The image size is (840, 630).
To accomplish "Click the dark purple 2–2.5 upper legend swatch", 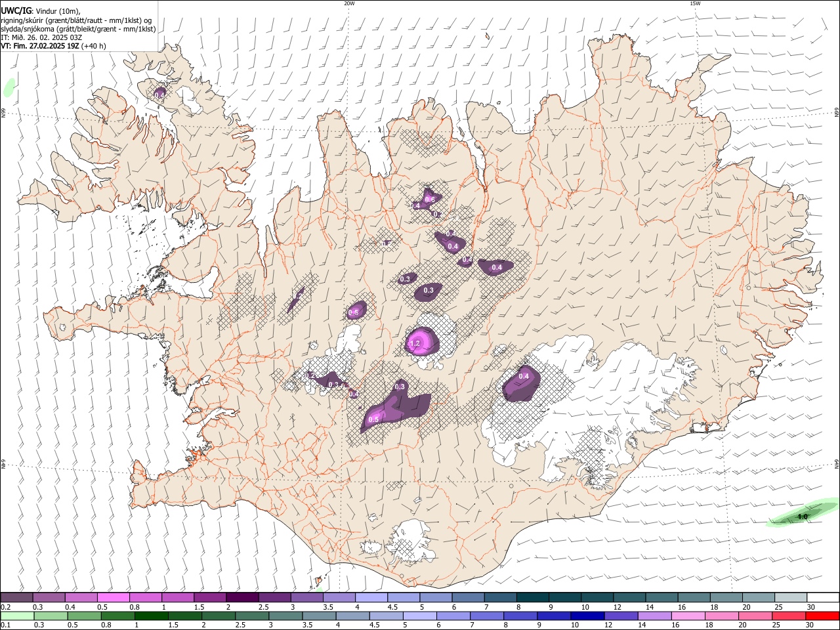I will (242, 597).
